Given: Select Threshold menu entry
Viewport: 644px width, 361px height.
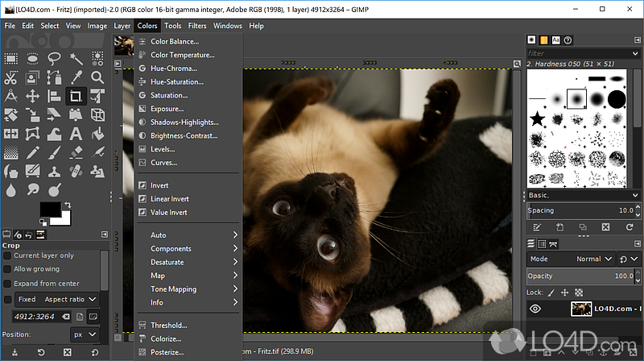Looking at the screenshot, I should pyautogui.click(x=188, y=326).
